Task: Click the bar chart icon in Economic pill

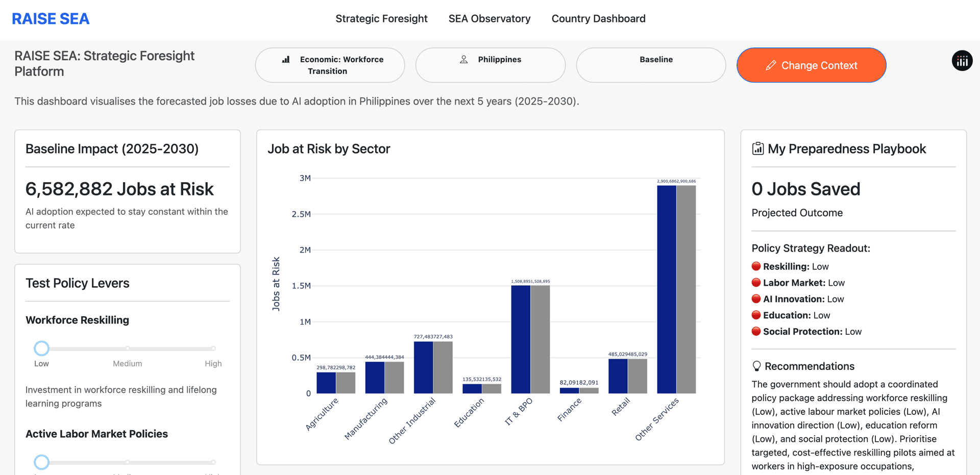Action: (x=286, y=60)
